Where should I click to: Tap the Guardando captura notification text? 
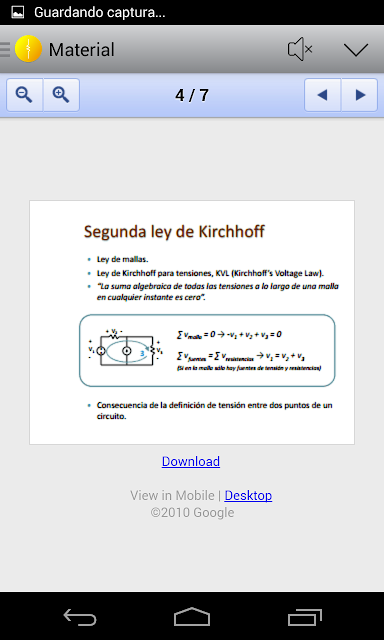(x=100, y=13)
